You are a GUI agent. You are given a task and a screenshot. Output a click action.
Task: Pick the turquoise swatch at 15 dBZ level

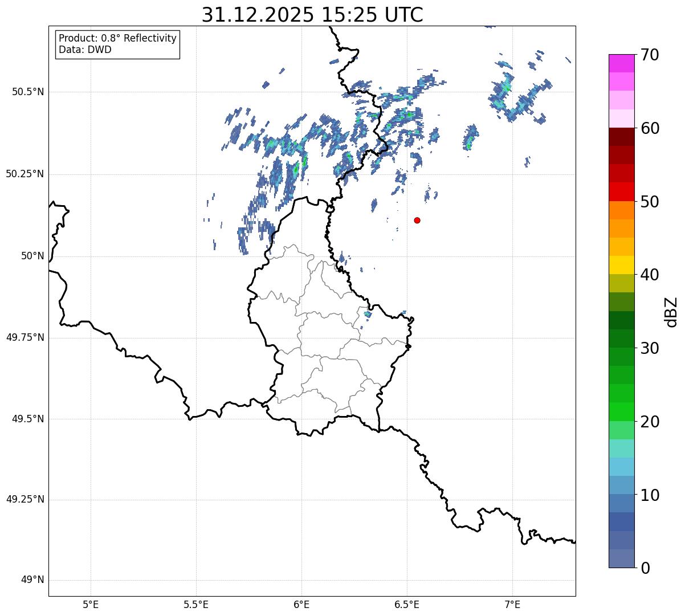pos(621,448)
